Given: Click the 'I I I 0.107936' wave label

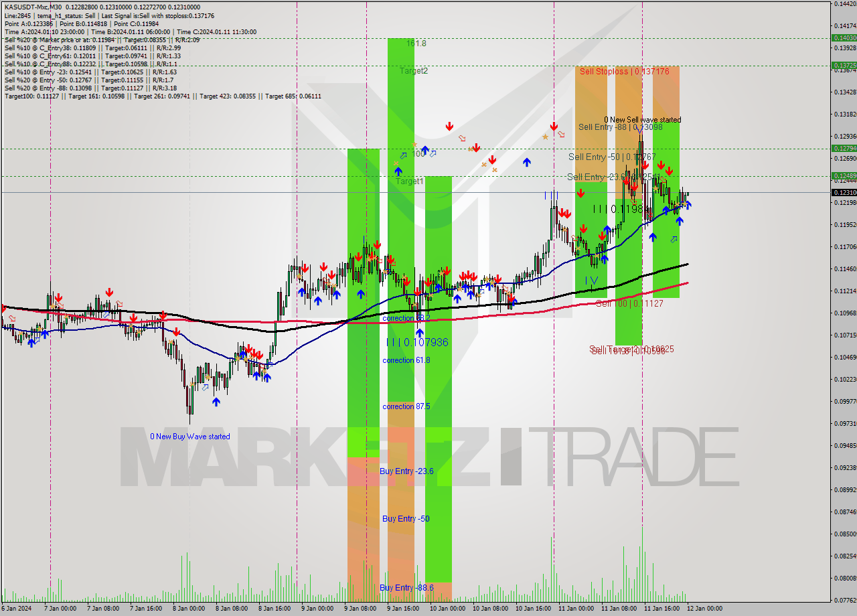Looking at the screenshot, I should coord(417,342).
